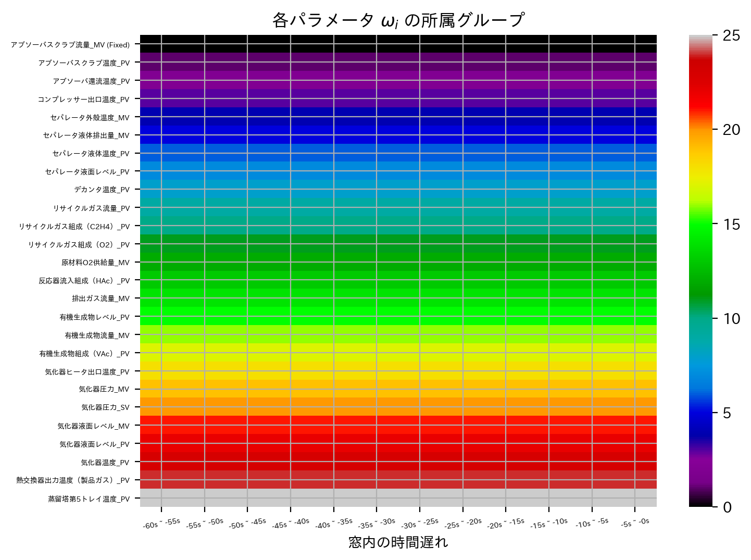Click colorbar tick value 25
Image resolution: width=751 pixels, height=560 pixels.
pyautogui.click(x=732, y=35)
